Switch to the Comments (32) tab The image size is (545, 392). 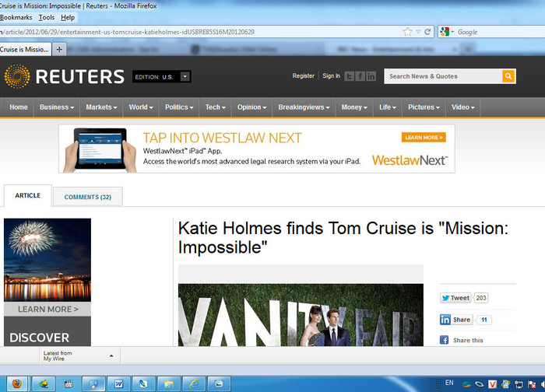click(x=87, y=197)
